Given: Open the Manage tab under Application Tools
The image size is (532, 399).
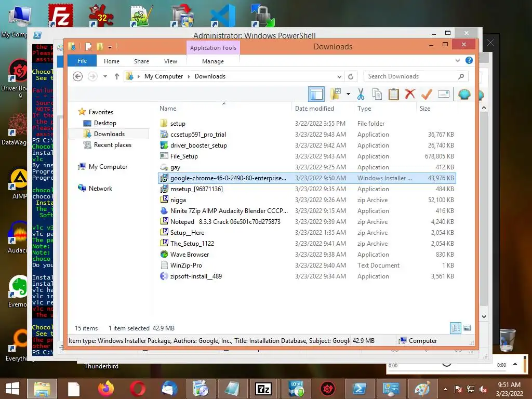Looking at the screenshot, I should coord(212,61).
